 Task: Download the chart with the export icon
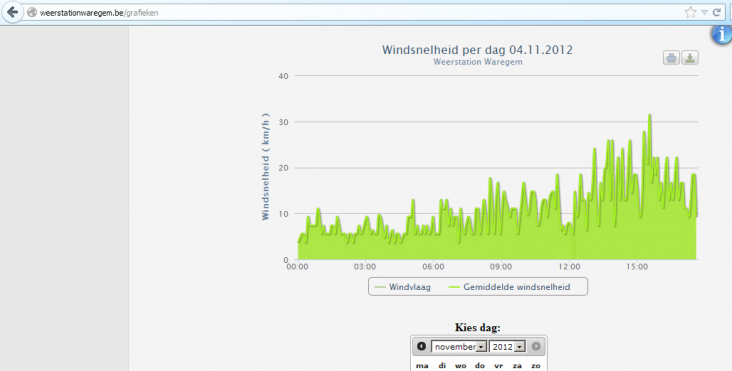point(690,58)
